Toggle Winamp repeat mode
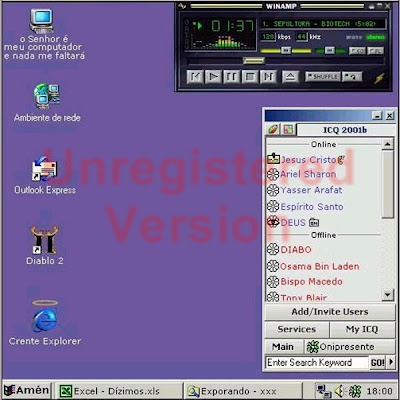 pyautogui.click(x=352, y=77)
